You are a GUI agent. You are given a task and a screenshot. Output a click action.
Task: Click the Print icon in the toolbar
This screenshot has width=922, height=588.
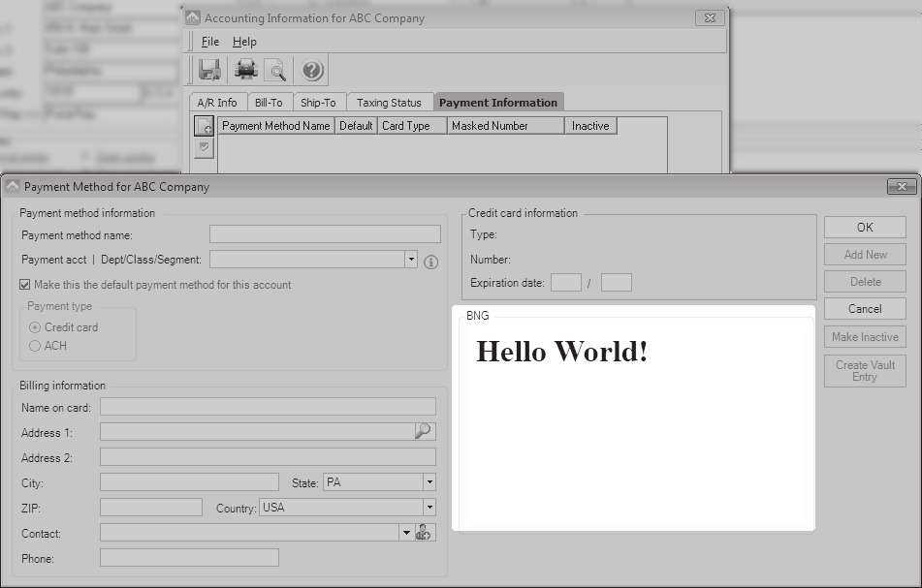246,70
